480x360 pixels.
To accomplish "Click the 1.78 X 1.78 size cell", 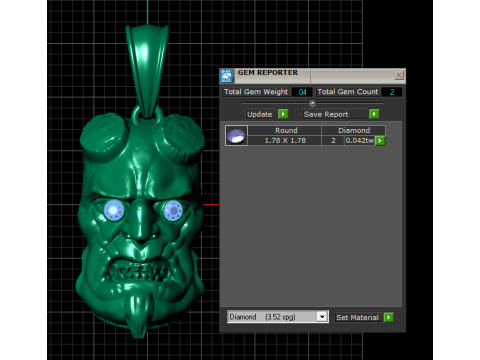I will [x=285, y=140].
